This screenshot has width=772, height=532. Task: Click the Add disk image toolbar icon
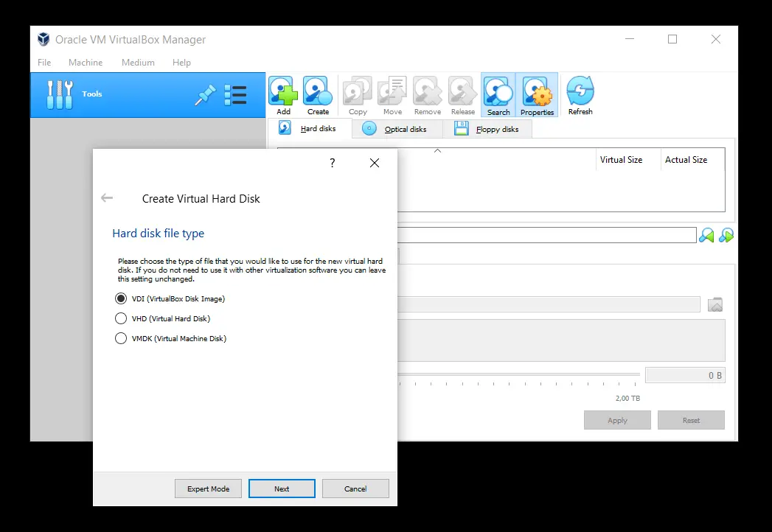click(283, 96)
